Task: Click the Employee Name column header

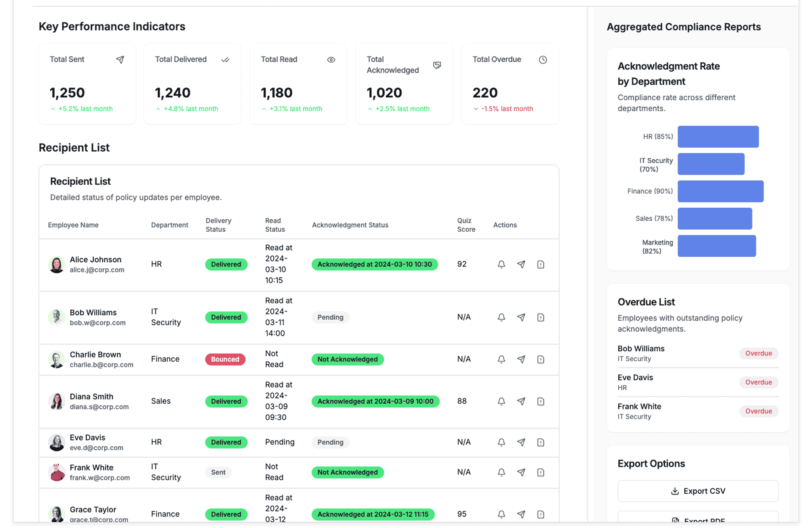Action: click(x=73, y=225)
